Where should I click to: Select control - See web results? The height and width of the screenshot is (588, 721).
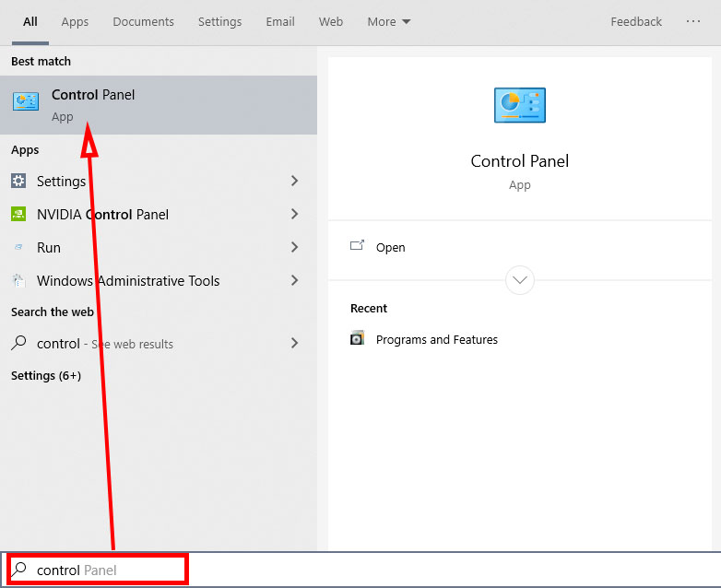tap(159, 343)
